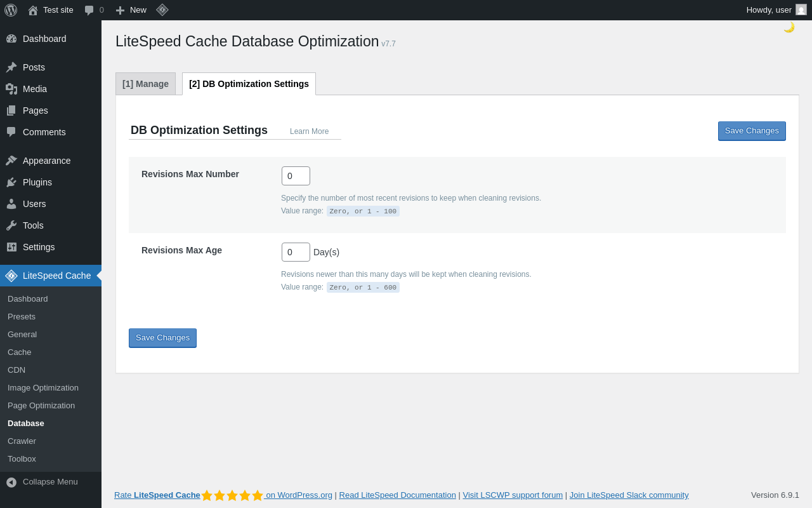Open the Crawler submenu item
812x508 pixels.
(51, 441)
